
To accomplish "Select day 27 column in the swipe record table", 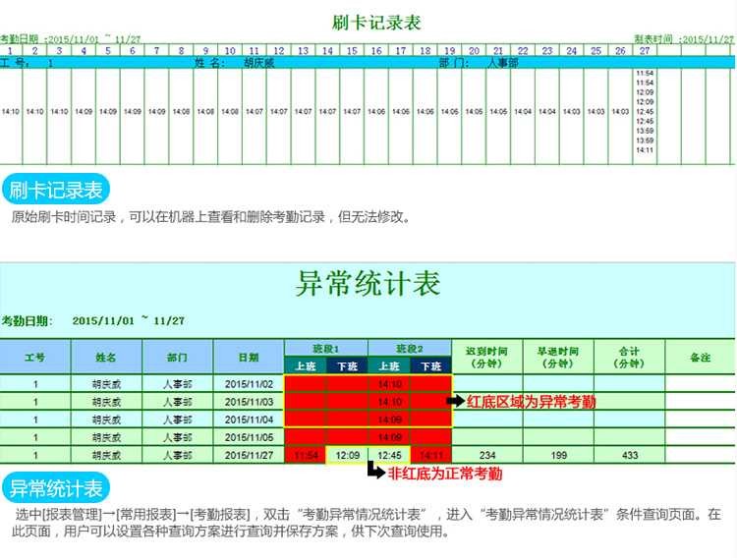I will [x=645, y=50].
